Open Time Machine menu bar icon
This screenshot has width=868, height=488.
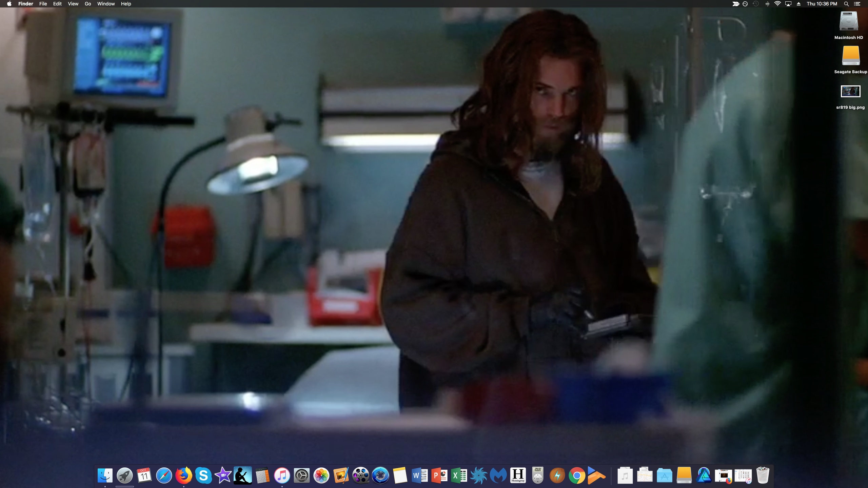[x=755, y=4]
